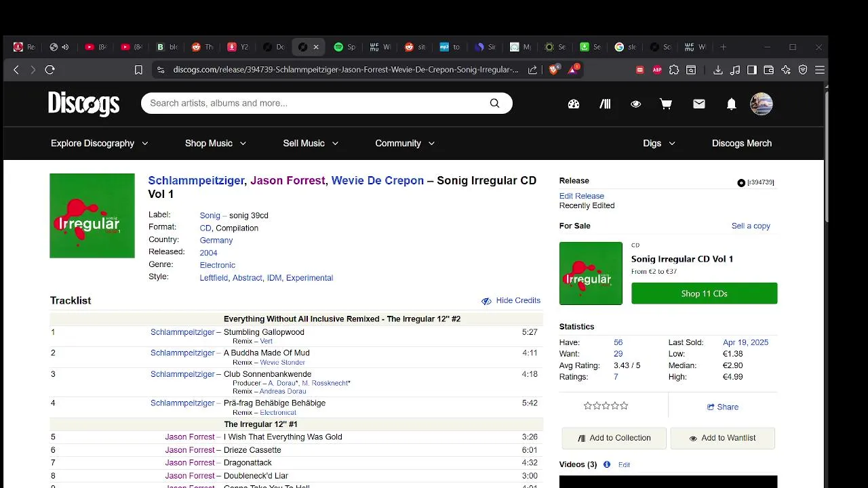The width and height of the screenshot is (868, 488).
Task: Open the Sonig label link
Action: click(210, 216)
